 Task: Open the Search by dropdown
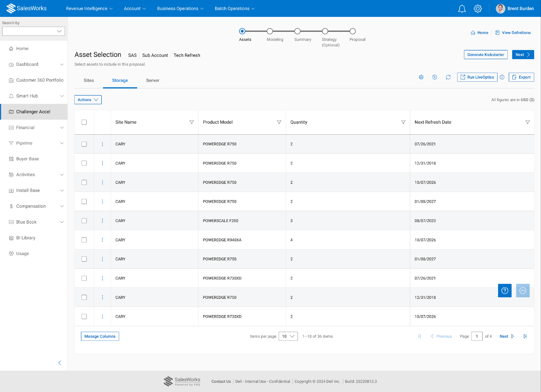tap(33, 31)
